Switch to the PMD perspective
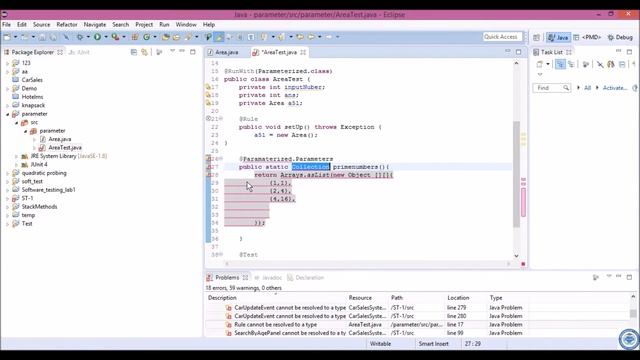Screen dimensions: 640x360 (587, 37)
